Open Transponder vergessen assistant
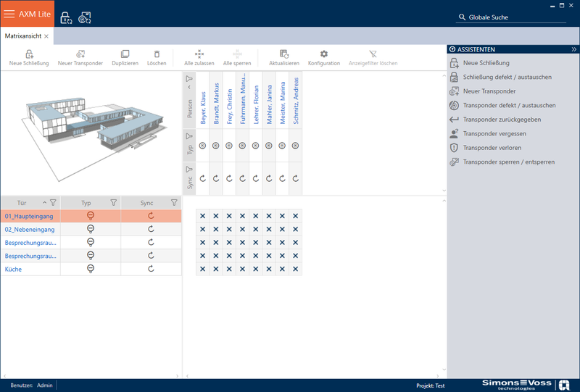The image size is (580, 392). point(494,133)
